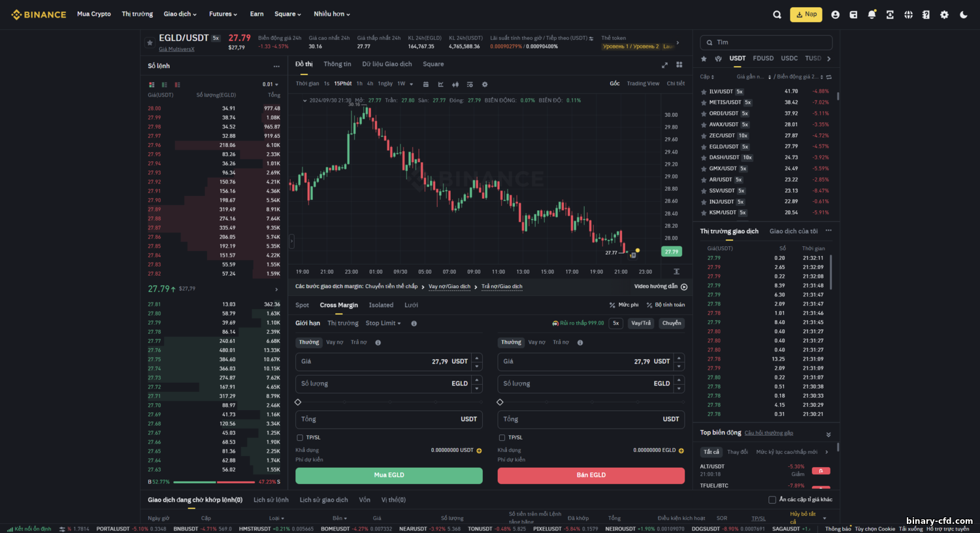Open the wallet icon in header
This screenshot has height=533, width=980.
(x=853, y=14)
